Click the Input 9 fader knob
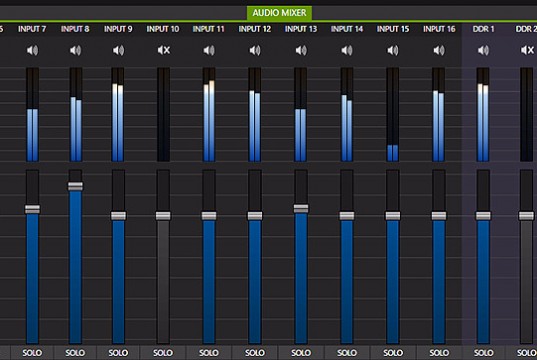Viewport: 537px width, 360px height. click(118, 216)
